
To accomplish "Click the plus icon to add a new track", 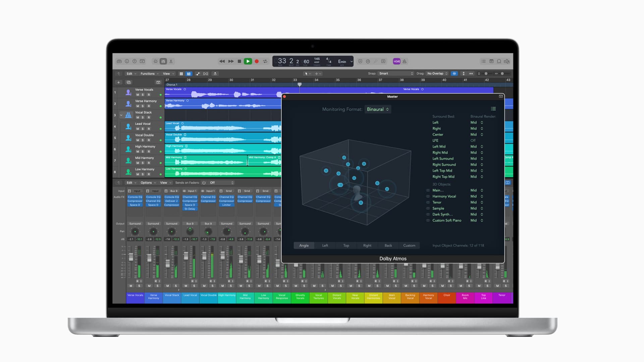I will [118, 82].
